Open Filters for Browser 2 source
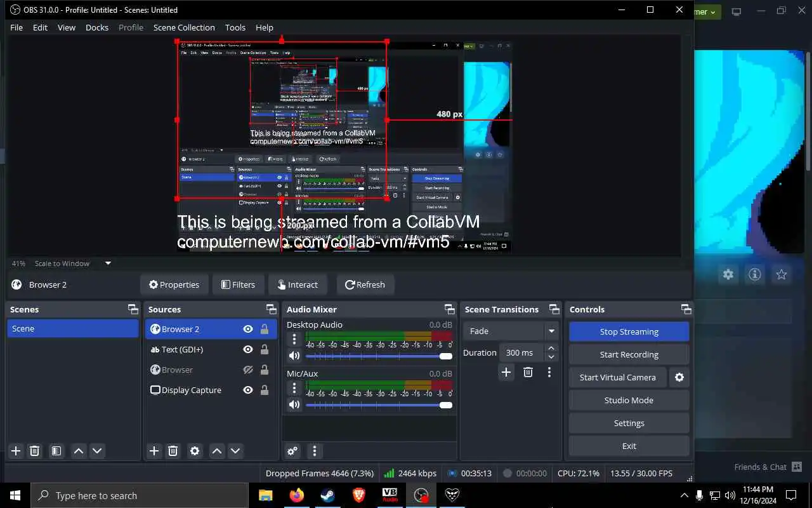Image resolution: width=812 pixels, height=508 pixels. tap(238, 284)
